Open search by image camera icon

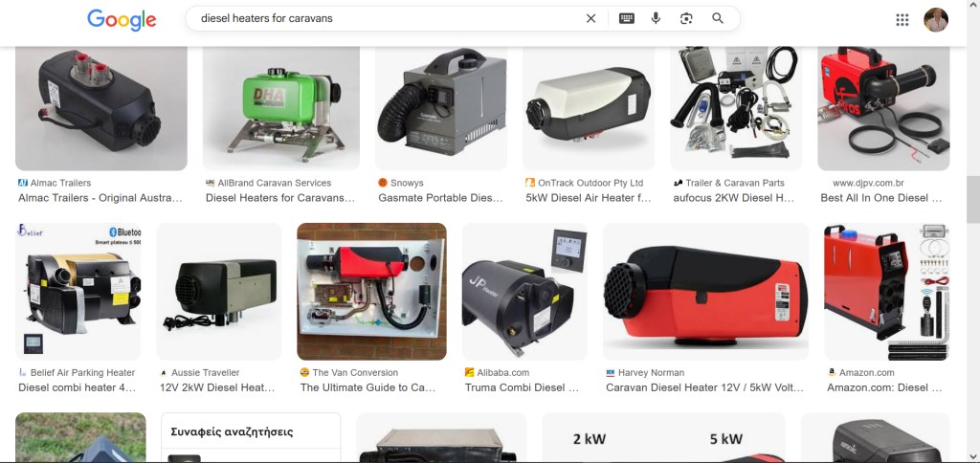tap(686, 18)
